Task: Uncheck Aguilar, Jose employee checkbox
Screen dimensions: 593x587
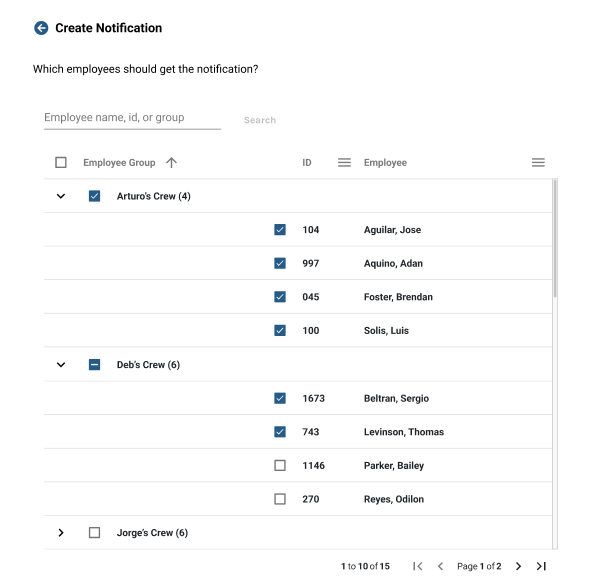Action: pos(280,230)
